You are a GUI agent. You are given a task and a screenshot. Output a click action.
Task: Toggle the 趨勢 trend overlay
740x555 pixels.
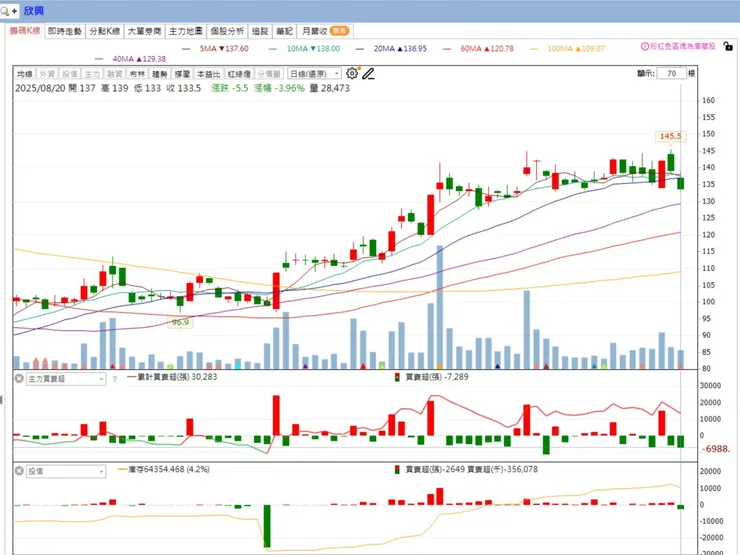pyautogui.click(x=160, y=74)
